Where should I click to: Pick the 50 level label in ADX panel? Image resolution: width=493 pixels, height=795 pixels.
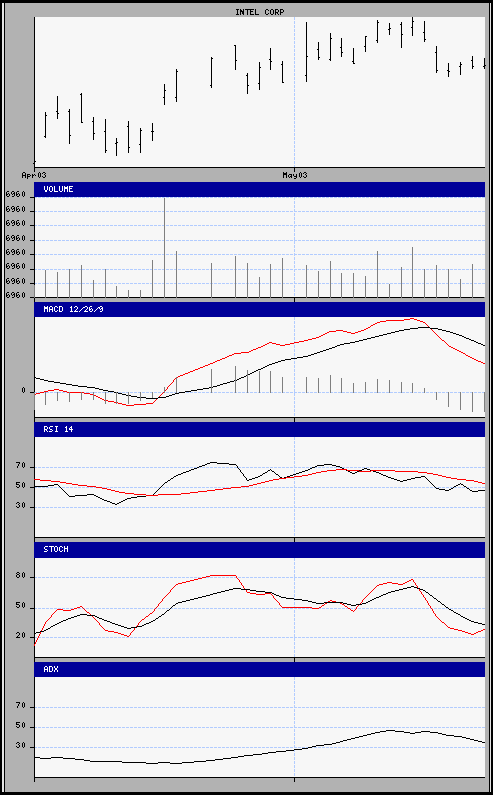(x=21, y=727)
